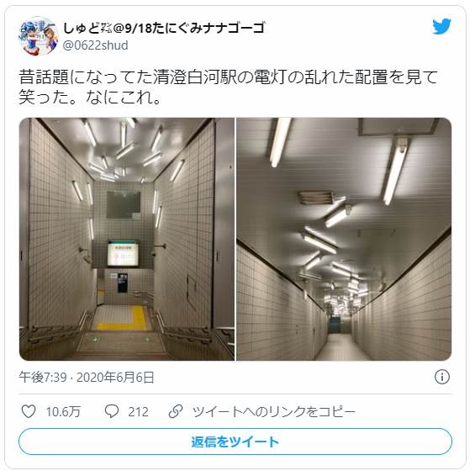Click the date 2020年6月6日
The width and height of the screenshot is (475, 476).
(x=115, y=378)
